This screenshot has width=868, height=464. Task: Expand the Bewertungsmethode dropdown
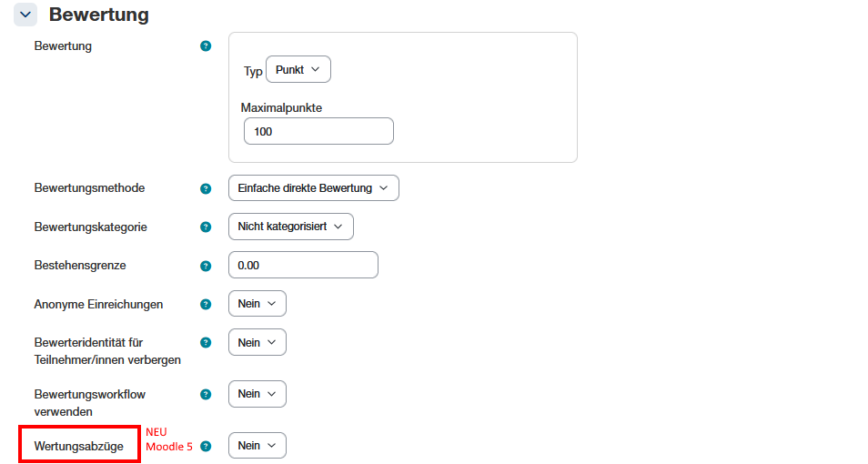[x=313, y=188]
